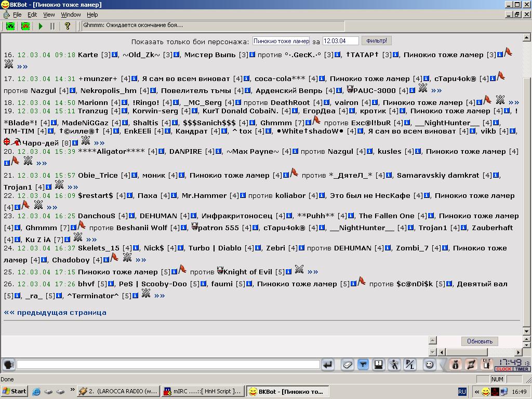This screenshot has height=399, width=532.
Task: Click the swap arrows icon beside the bag
Action: pyautogui.click(x=471, y=365)
